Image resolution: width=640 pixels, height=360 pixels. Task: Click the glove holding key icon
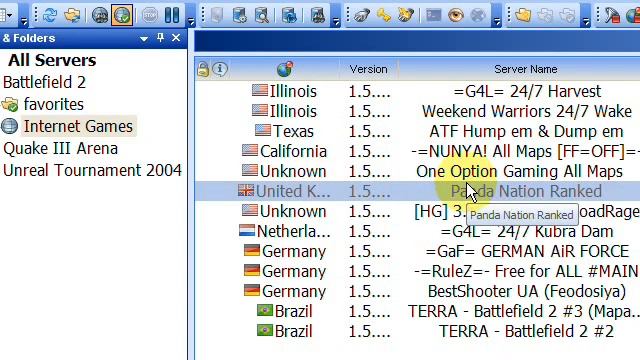[406, 15]
